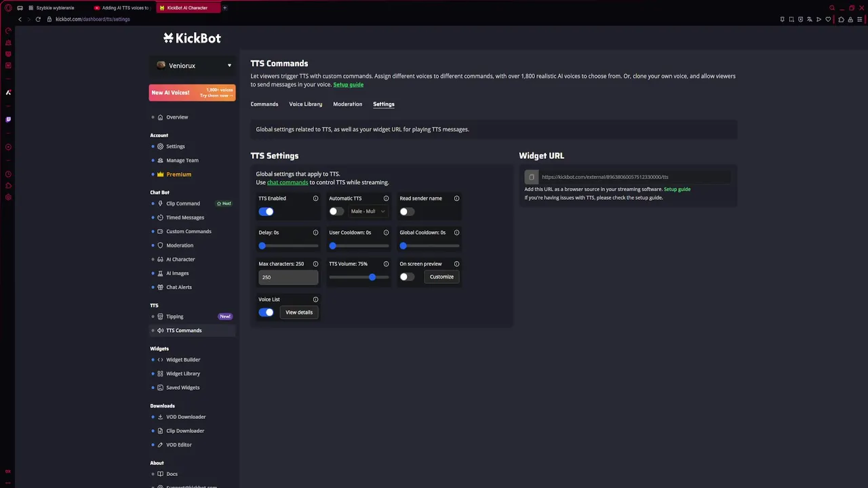The height and width of the screenshot is (488, 868).
Task: Open Widget Builder sidebar item
Action: (183, 360)
